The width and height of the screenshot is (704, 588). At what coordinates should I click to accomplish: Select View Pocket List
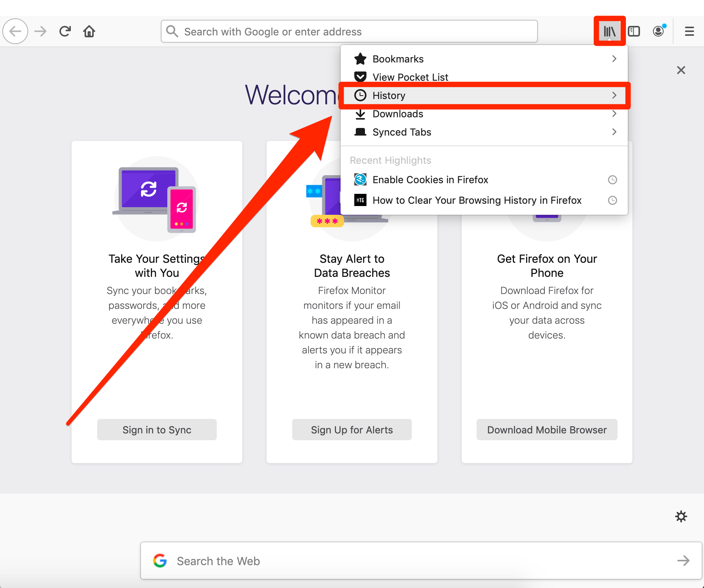tap(484, 77)
